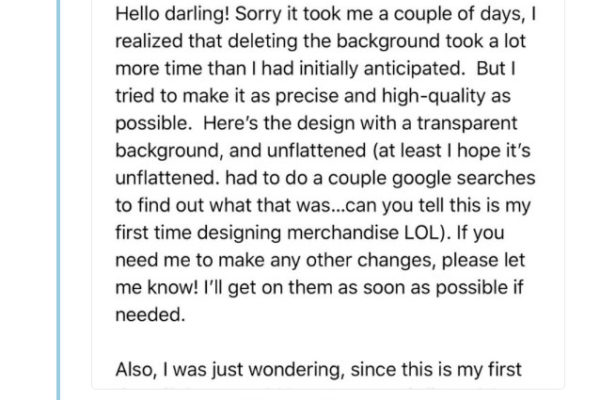Image resolution: width=600 pixels, height=400 pixels.
Task: Click the word 'background' in second line
Action: [x=388, y=42]
